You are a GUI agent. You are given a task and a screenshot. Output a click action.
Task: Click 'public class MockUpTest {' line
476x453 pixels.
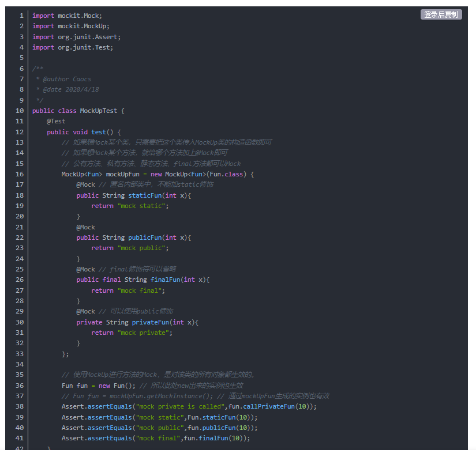(78, 111)
